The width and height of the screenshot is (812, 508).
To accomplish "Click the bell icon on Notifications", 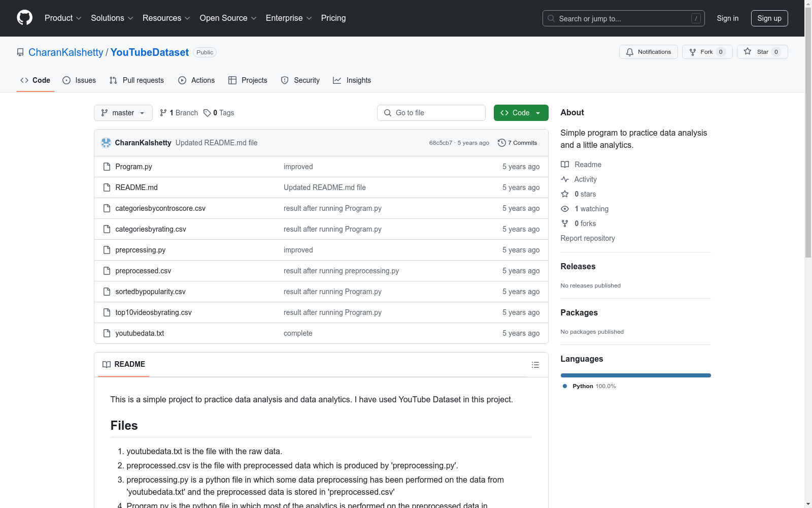I will point(630,52).
